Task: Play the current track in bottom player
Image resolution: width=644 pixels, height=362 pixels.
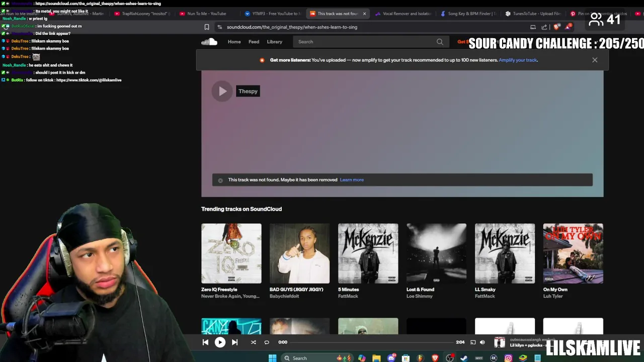Action: click(x=220, y=342)
